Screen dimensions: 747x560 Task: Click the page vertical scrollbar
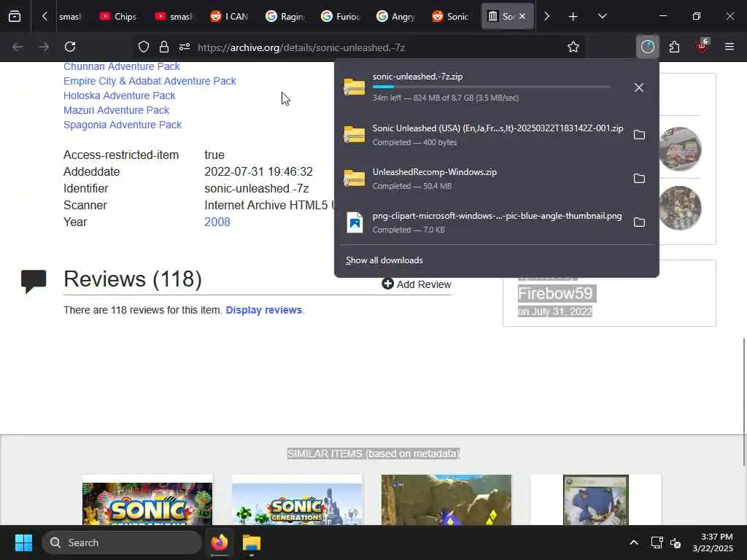click(x=743, y=402)
